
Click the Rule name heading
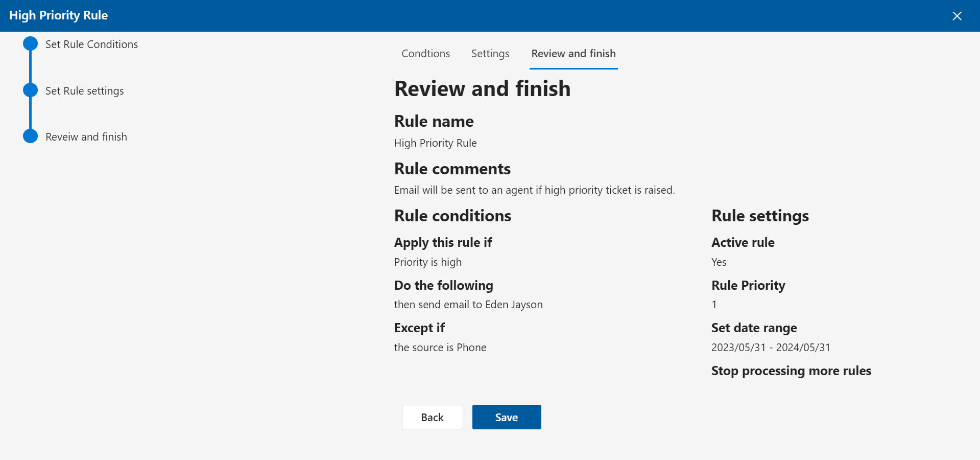pyautogui.click(x=434, y=121)
